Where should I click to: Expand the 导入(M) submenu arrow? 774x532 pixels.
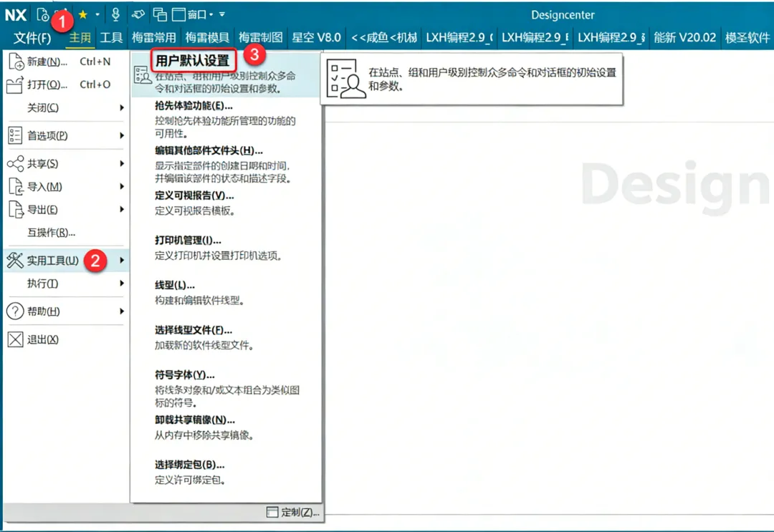point(122,187)
